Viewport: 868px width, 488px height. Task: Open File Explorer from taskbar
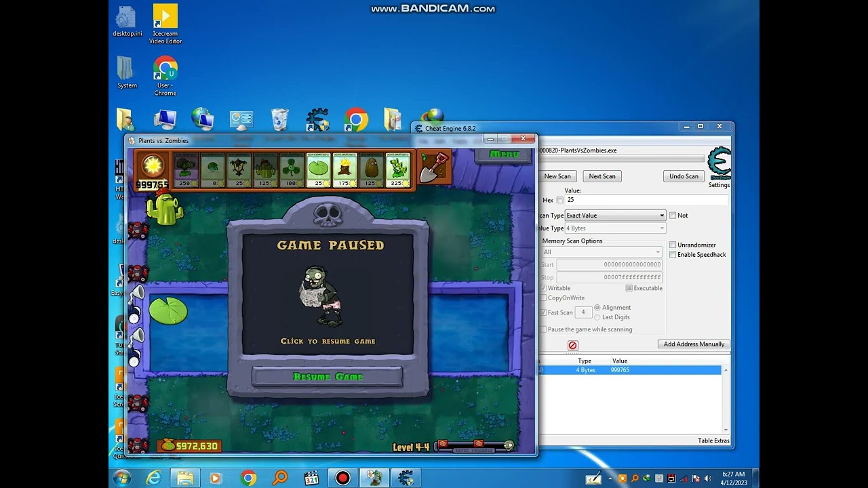pyautogui.click(x=185, y=478)
